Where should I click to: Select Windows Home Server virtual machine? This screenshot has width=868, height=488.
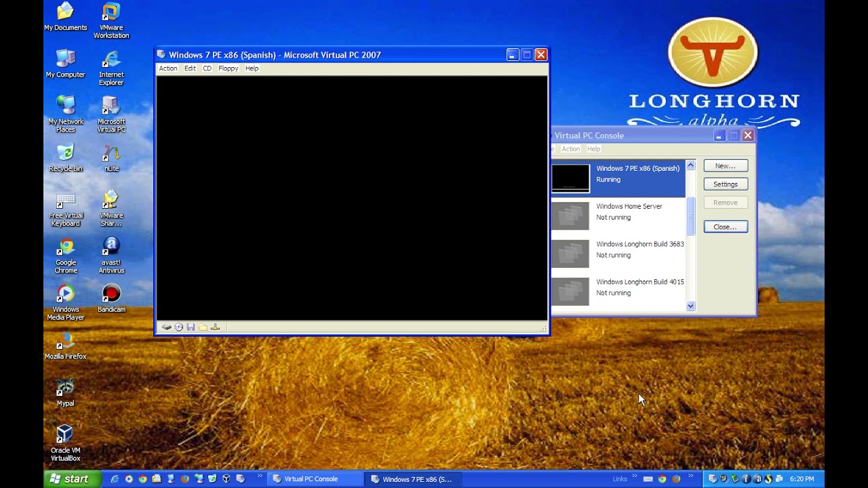618,216
